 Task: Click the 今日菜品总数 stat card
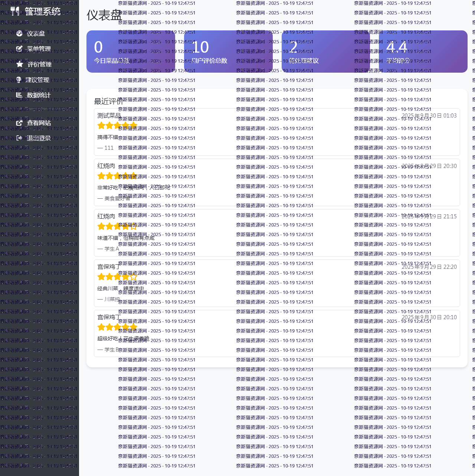(x=131, y=52)
